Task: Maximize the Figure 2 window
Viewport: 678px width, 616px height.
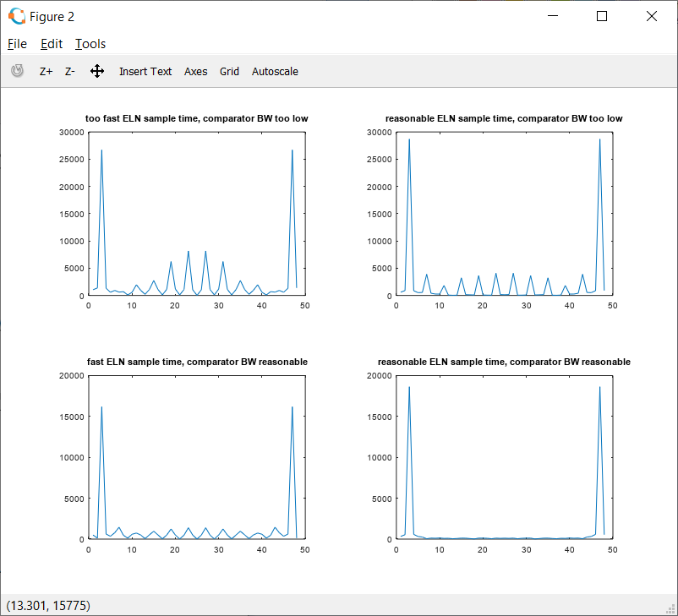Action: [x=602, y=16]
